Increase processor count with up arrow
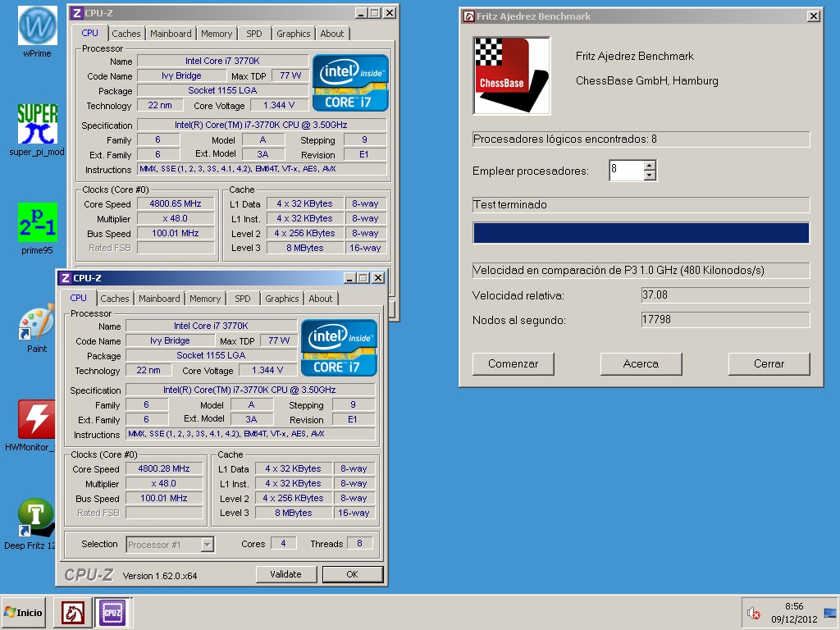 pos(650,166)
